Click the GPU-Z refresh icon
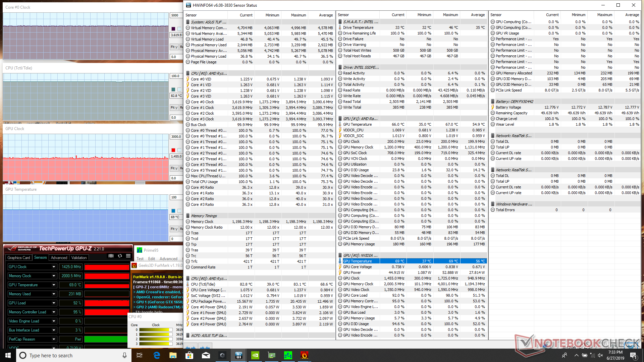Viewport: 644px width, 362px height. 120,256
